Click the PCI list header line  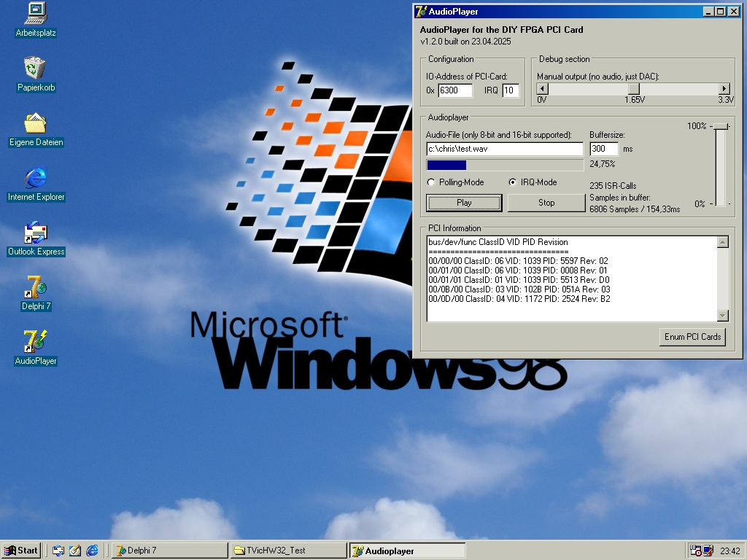(x=498, y=242)
